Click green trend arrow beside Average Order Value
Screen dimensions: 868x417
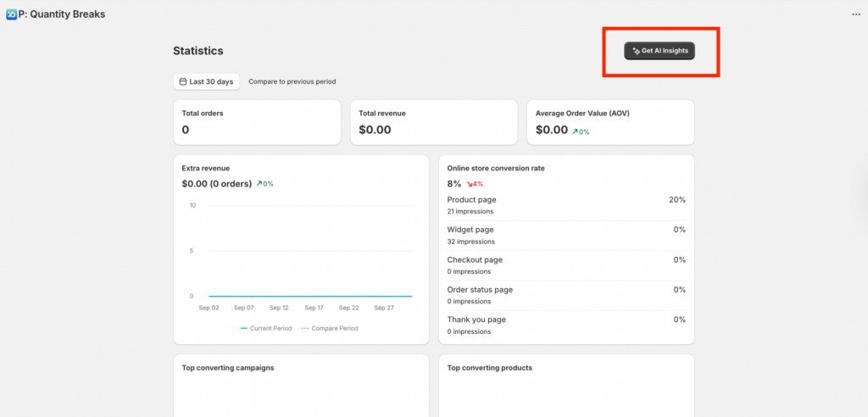[x=576, y=131]
